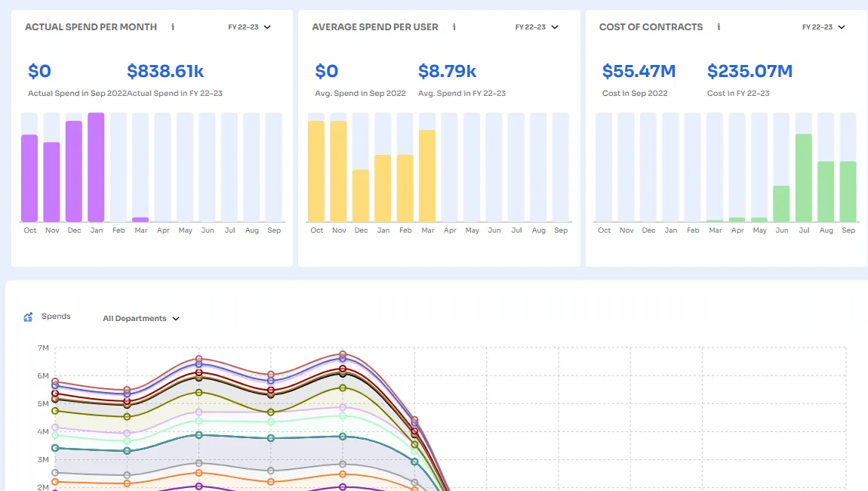
Task: Click the Spends chart icon
Action: click(28, 317)
